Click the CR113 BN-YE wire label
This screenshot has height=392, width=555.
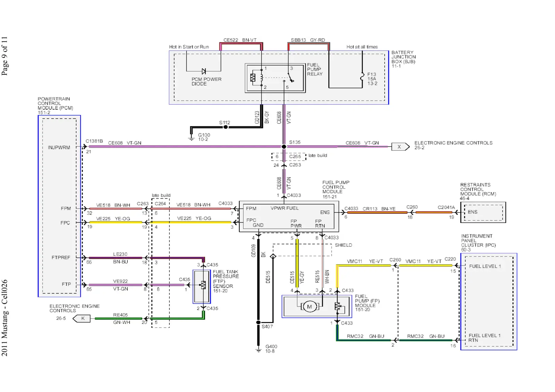pos(379,209)
